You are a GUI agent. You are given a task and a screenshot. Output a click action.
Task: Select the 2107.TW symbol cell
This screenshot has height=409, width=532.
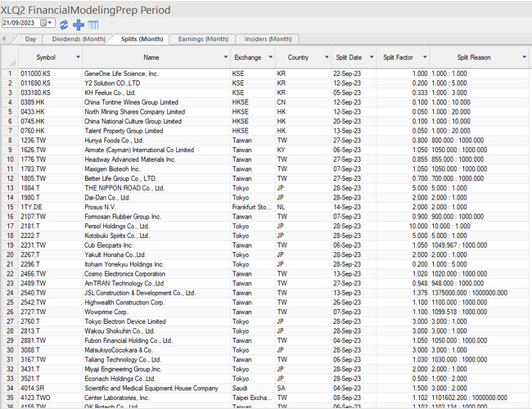point(51,217)
